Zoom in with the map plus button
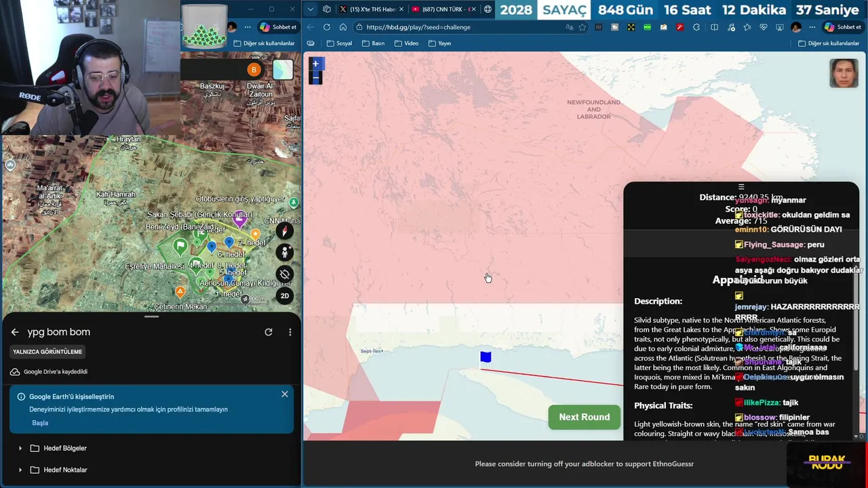Screen dimensions: 868x488 [x=315, y=64]
